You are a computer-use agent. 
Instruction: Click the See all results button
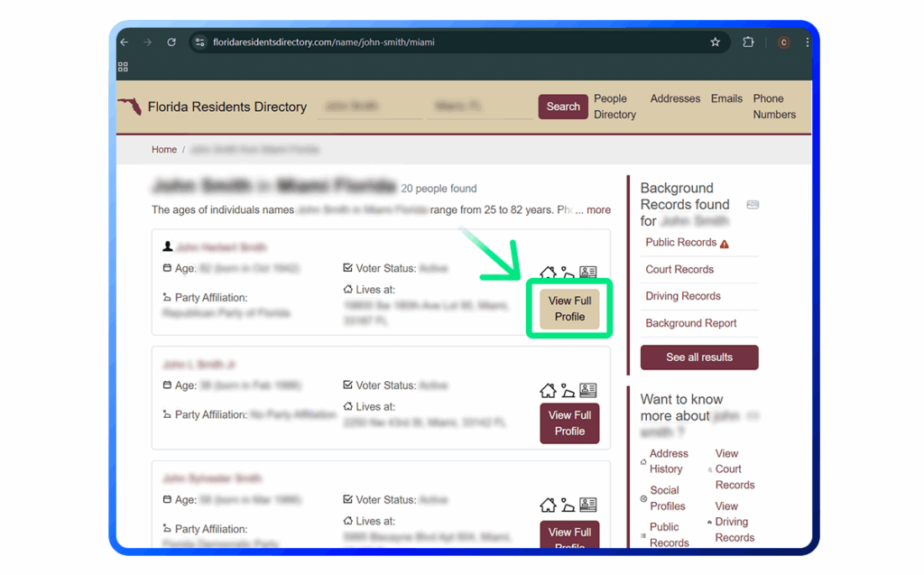tap(698, 357)
